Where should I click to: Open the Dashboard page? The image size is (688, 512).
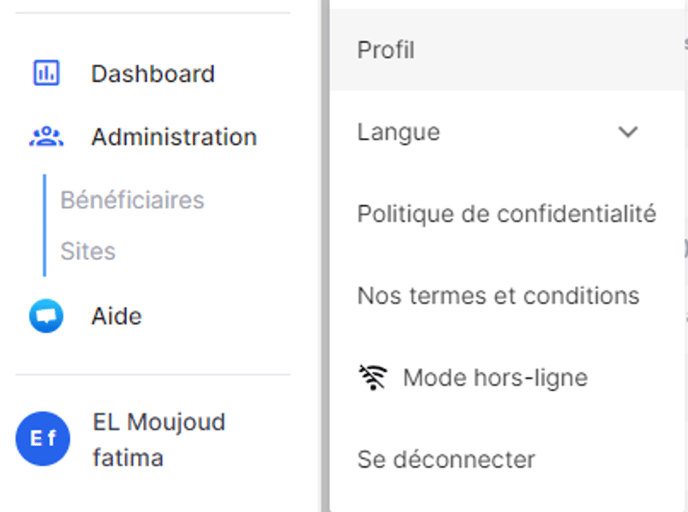tap(152, 74)
